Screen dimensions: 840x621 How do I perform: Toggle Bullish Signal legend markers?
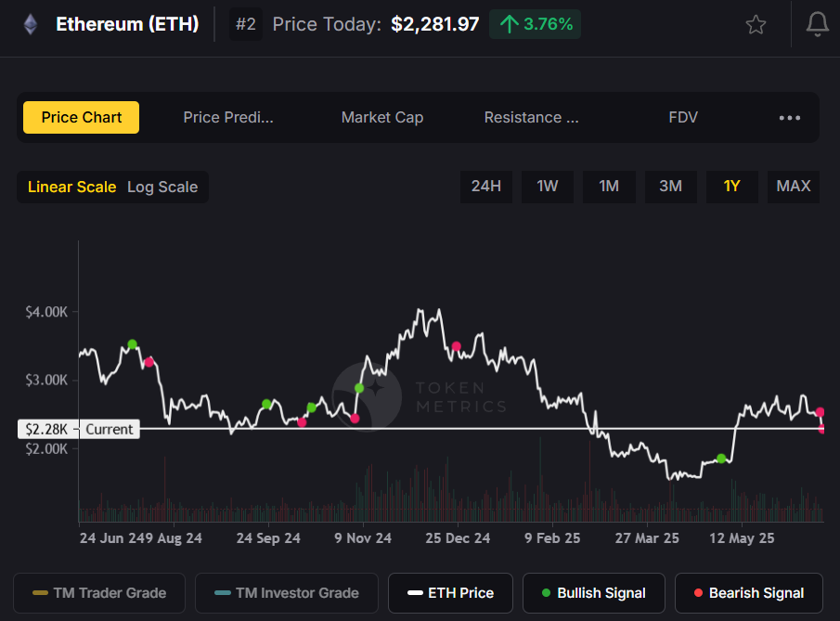(594, 593)
